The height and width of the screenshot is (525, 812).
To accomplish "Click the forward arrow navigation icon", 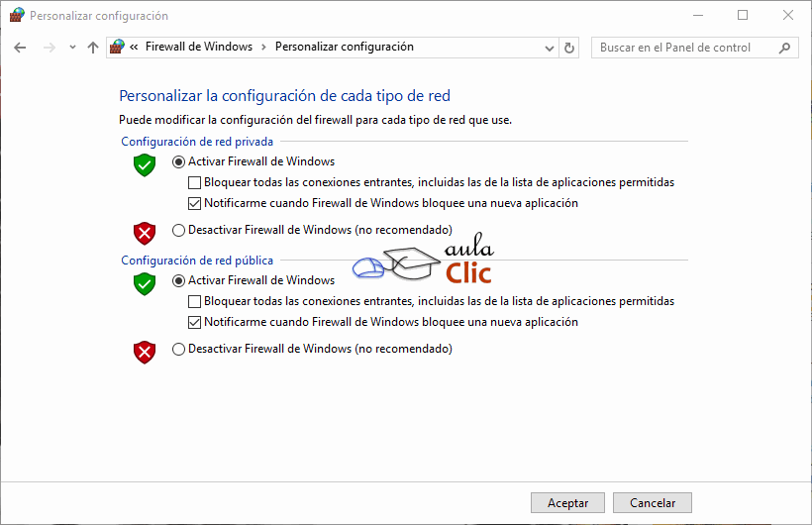I will click(50, 48).
